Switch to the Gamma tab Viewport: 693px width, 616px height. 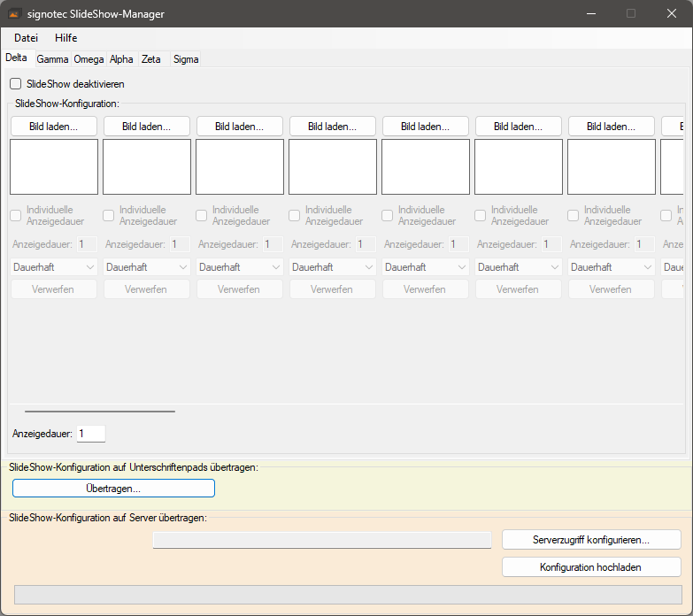click(x=52, y=59)
